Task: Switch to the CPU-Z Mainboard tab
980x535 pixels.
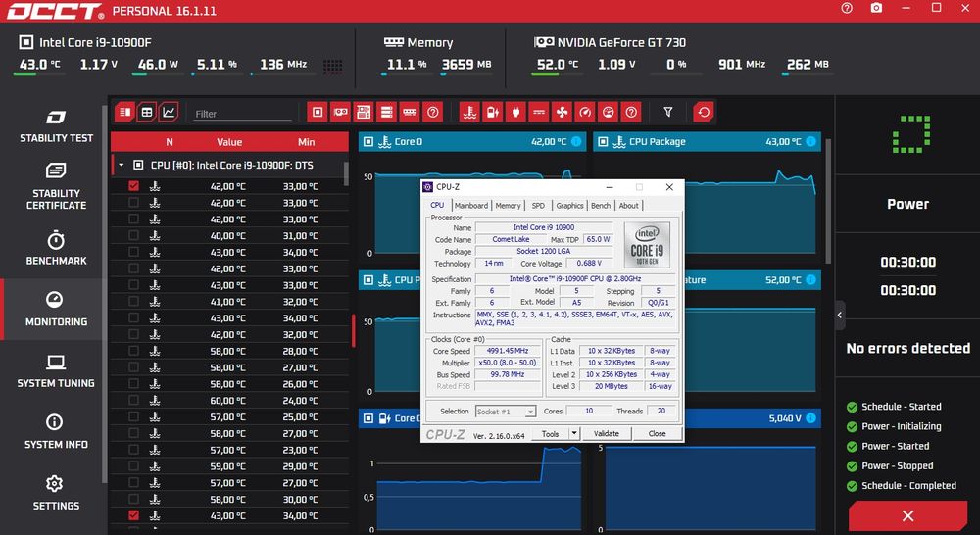Action: (470, 205)
